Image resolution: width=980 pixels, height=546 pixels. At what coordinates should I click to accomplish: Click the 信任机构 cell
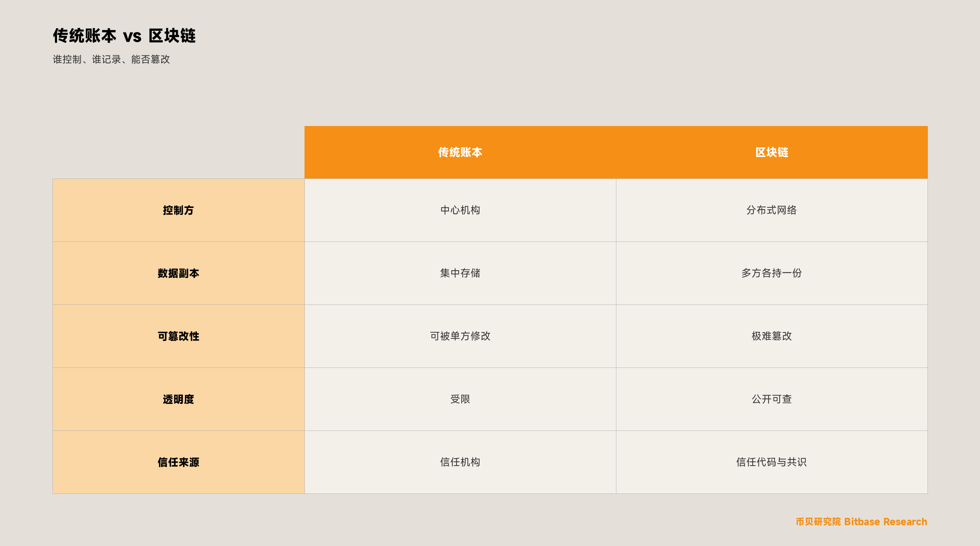pyautogui.click(x=460, y=462)
